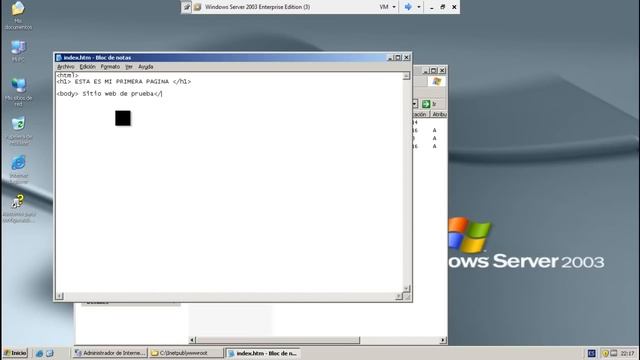Open the Formato menu in Notepad
The width and height of the screenshot is (640, 360).
(110, 67)
